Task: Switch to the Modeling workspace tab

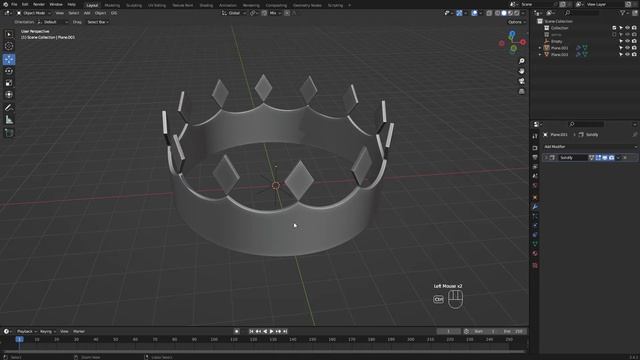Action: (112, 5)
